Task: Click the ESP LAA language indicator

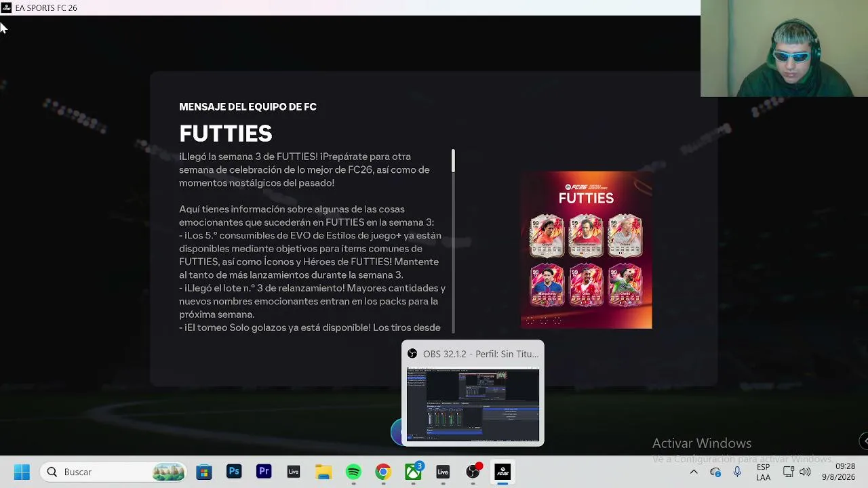Action: tap(763, 472)
